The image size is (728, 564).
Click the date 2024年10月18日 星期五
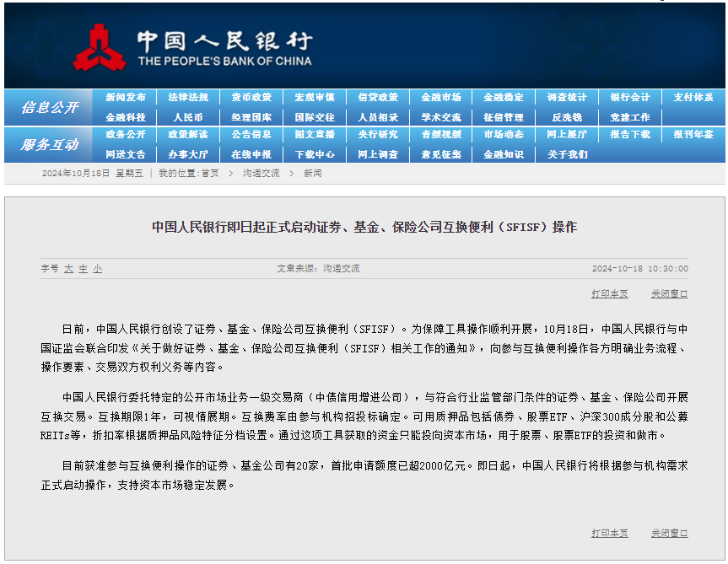point(93,174)
